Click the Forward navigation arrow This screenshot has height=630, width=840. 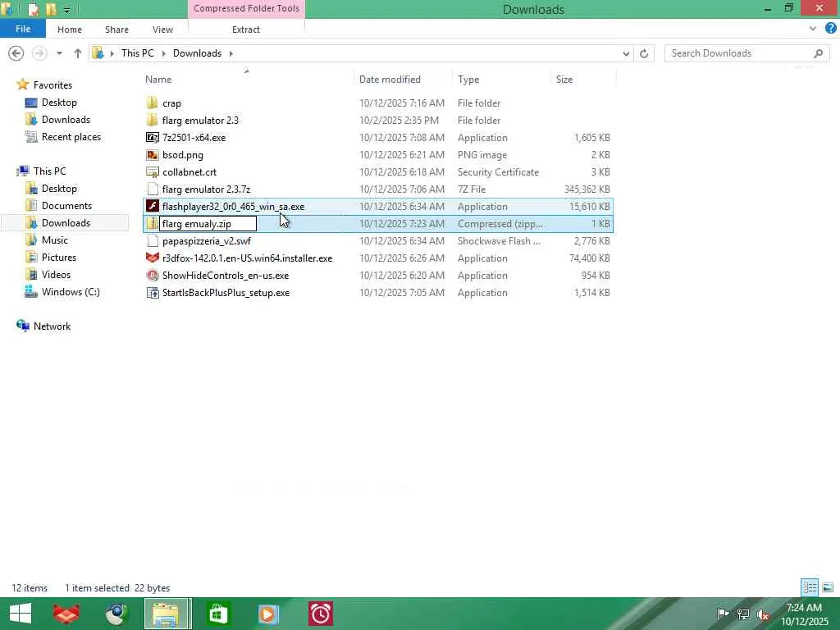39,53
